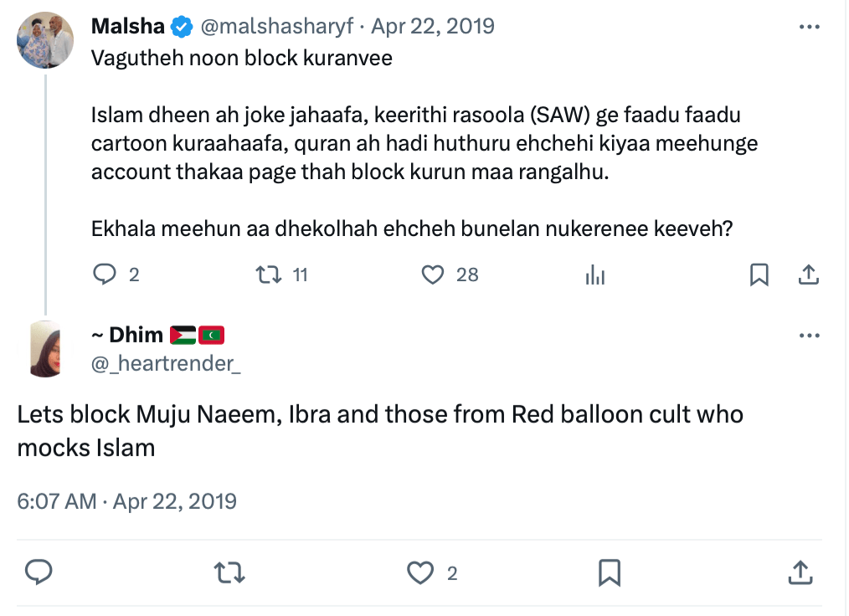Click the 6:07 AM timestamp on Dhim's tweet
The width and height of the screenshot is (849, 616).
57,501
